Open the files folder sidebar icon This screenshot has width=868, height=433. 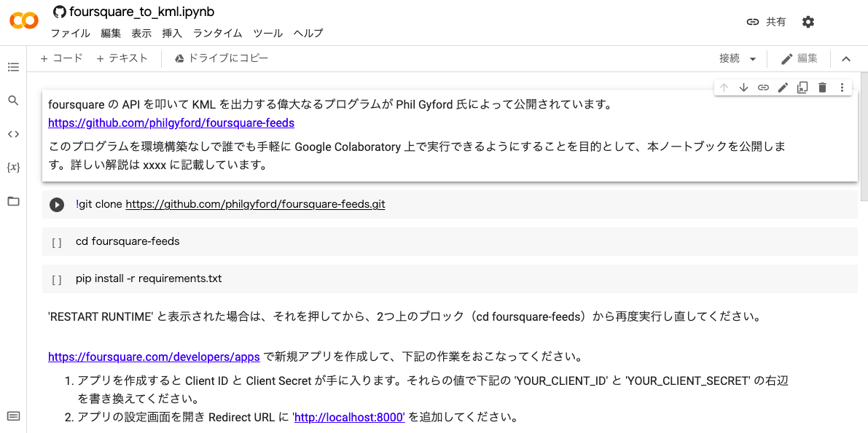(13, 201)
